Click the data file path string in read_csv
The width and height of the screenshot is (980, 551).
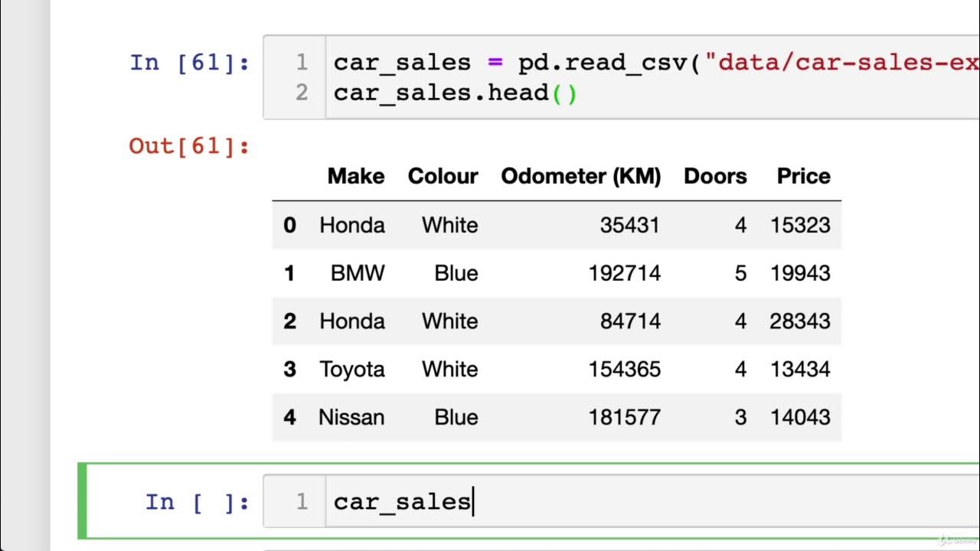[x=842, y=62]
